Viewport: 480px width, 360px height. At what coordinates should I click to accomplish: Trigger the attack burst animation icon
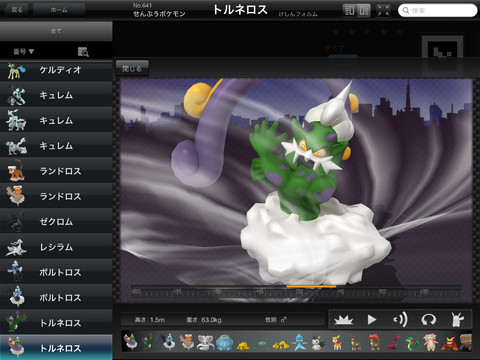point(343,320)
